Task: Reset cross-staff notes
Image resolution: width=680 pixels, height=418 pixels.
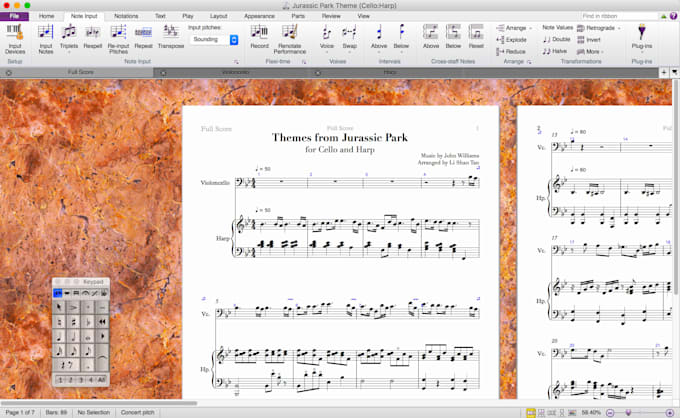Action: [x=476, y=36]
